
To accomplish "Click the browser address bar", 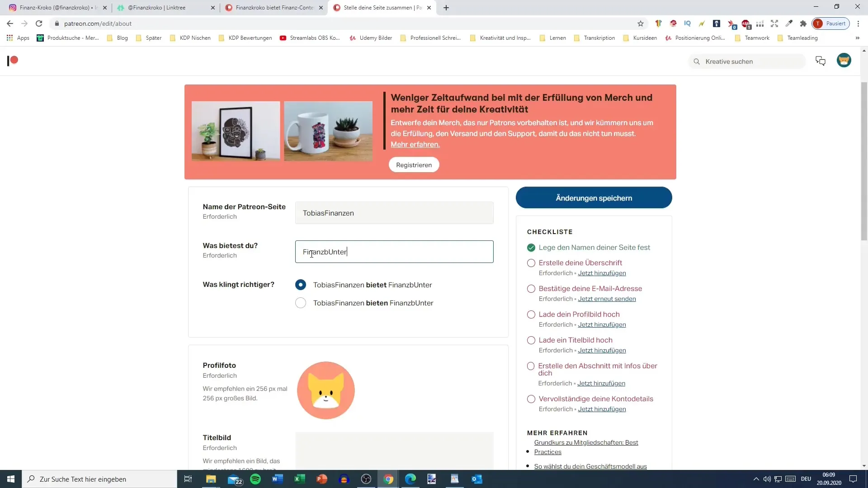I will click(x=344, y=23).
